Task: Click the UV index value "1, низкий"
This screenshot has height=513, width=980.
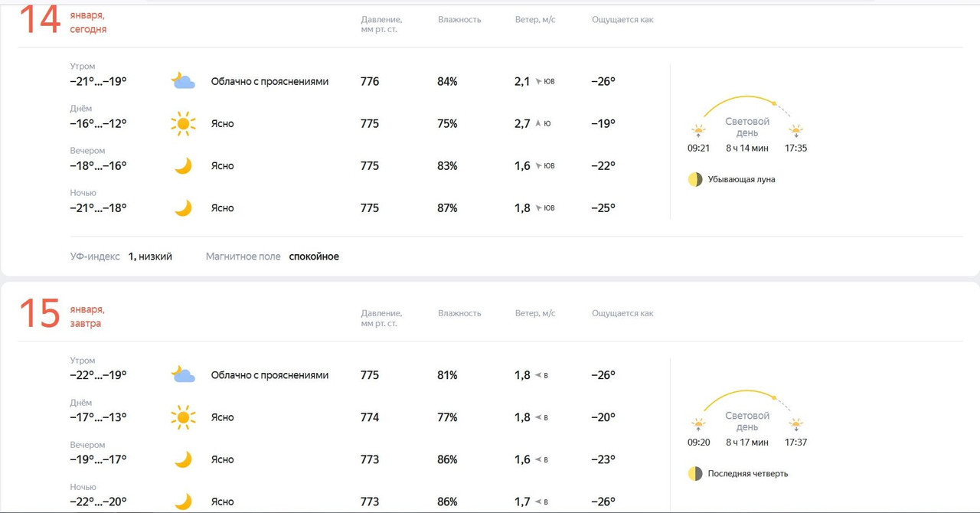Action: (x=150, y=256)
